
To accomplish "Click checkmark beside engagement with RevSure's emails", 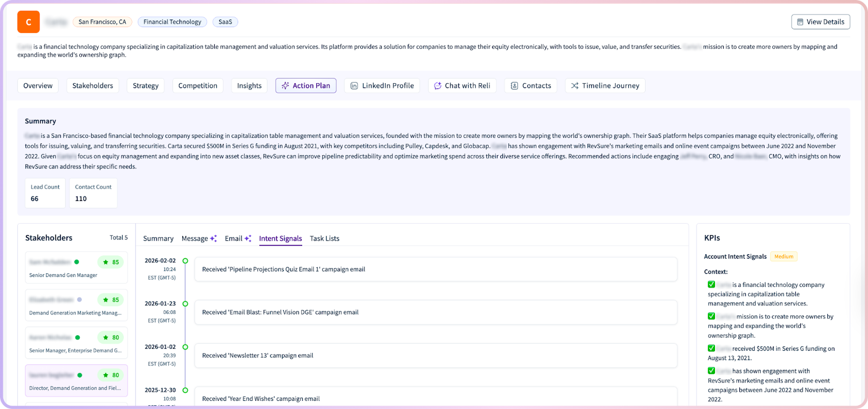I will (711, 370).
